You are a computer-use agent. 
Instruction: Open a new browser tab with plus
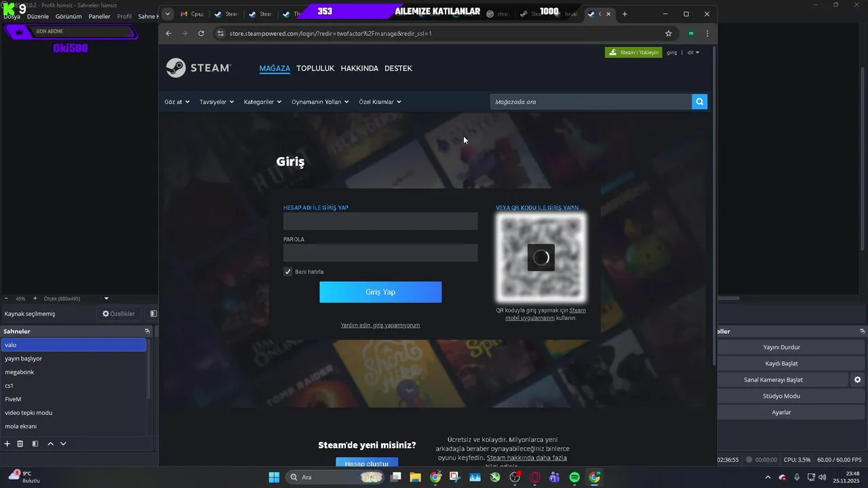coord(625,14)
